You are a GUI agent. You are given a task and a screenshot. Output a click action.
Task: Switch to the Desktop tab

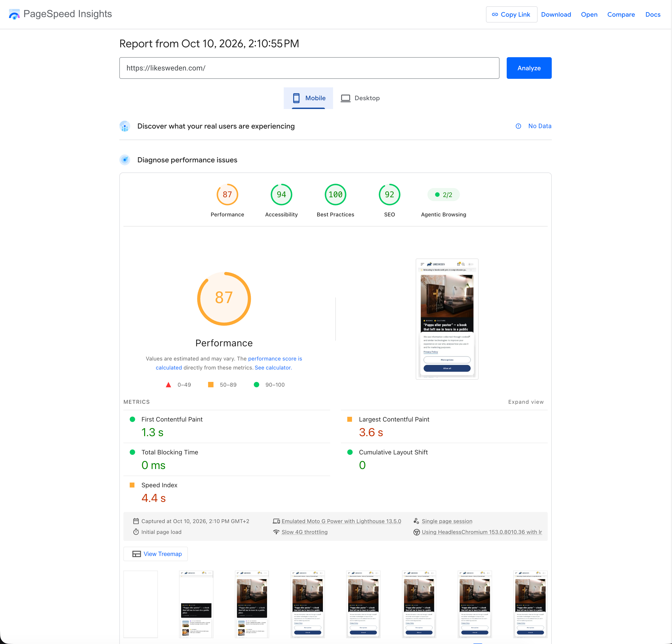360,98
